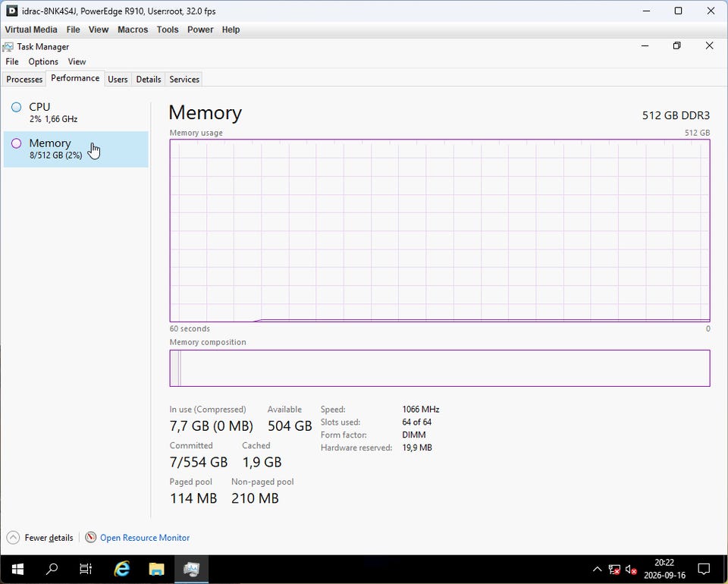Click the taskbar clock showing 20:22
This screenshot has width=728, height=584.
(x=664, y=563)
